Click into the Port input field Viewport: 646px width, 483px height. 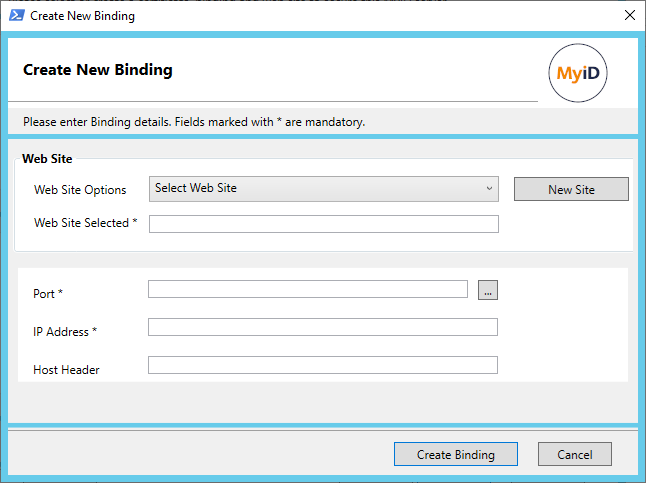pyautogui.click(x=307, y=289)
